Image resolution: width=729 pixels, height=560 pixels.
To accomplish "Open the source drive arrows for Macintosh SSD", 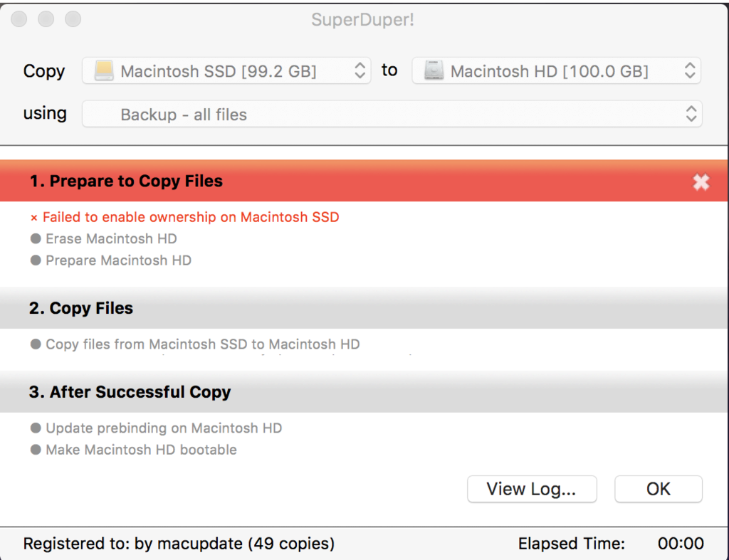I will click(360, 70).
